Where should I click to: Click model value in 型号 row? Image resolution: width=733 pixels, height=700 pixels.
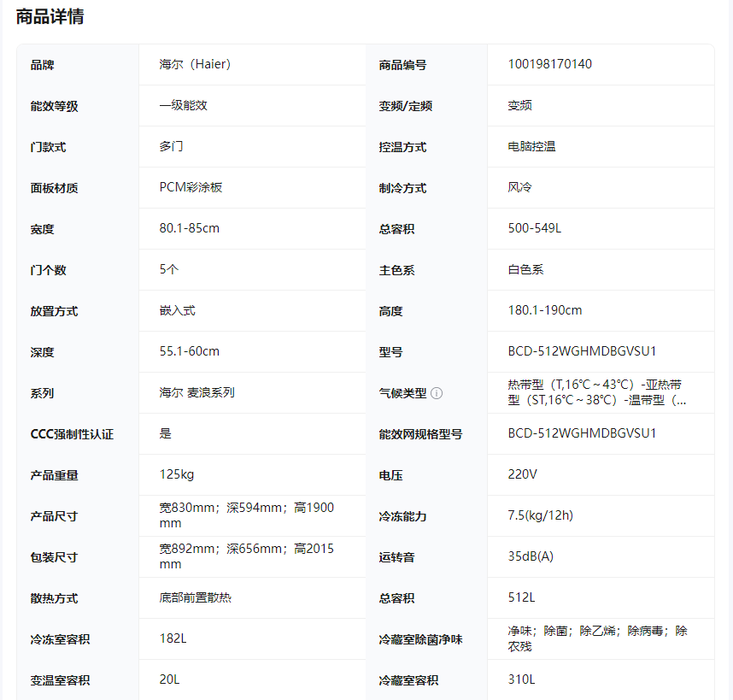[582, 351]
